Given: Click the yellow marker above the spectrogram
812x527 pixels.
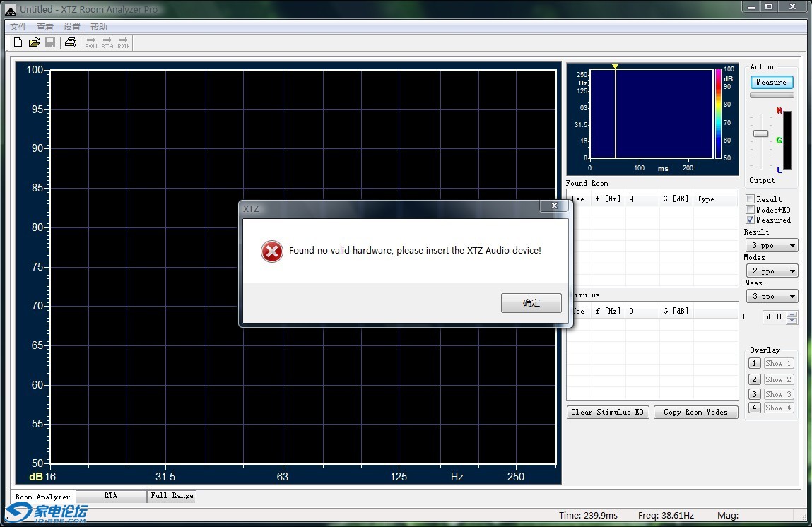Looking at the screenshot, I should pyautogui.click(x=615, y=66).
